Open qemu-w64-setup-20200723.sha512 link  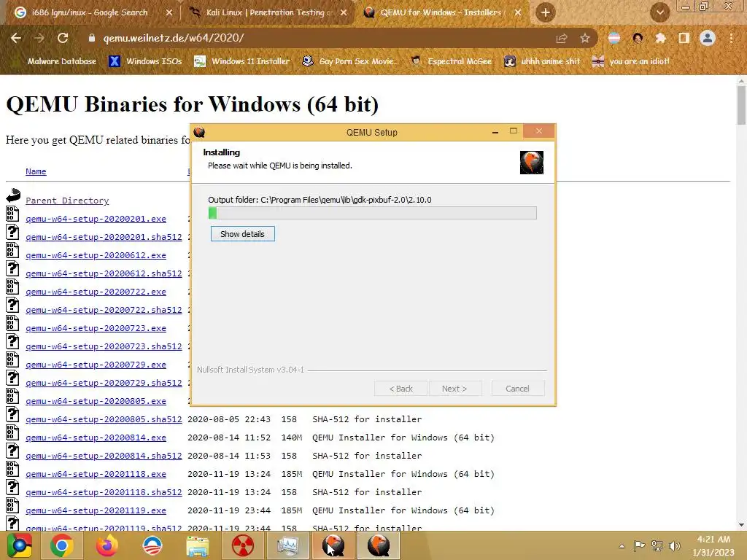pos(104,346)
